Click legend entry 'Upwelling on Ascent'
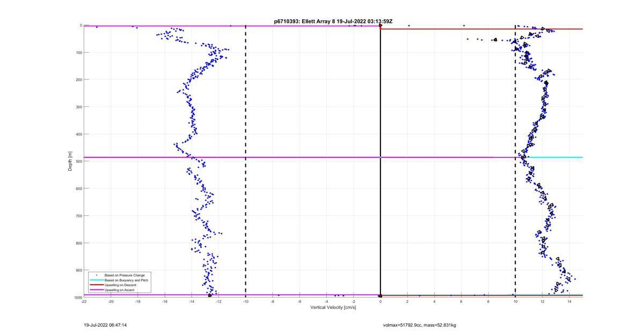644x334 pixels. (x=120, y=290)
